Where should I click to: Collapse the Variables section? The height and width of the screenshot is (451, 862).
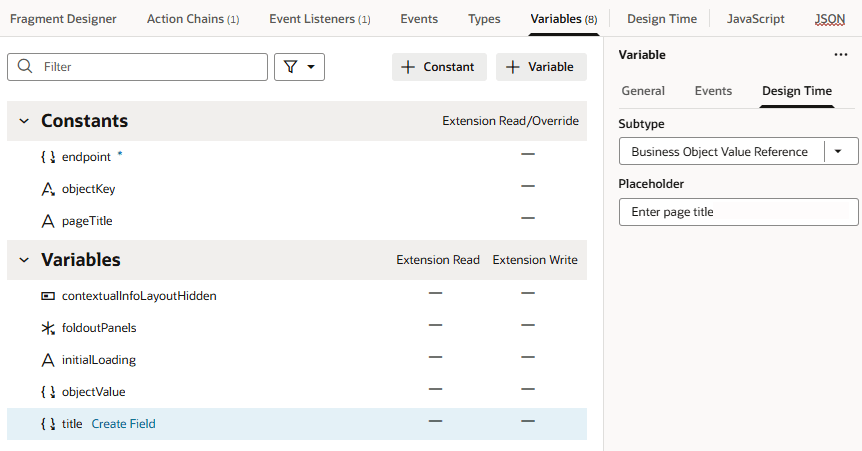(x=24, y=260)
